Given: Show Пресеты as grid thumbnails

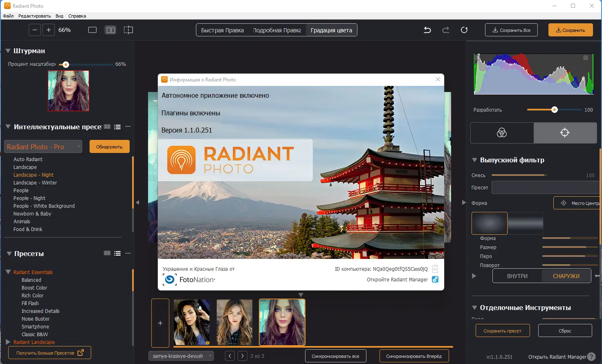Looking at the screenshot, I should 107,254.
